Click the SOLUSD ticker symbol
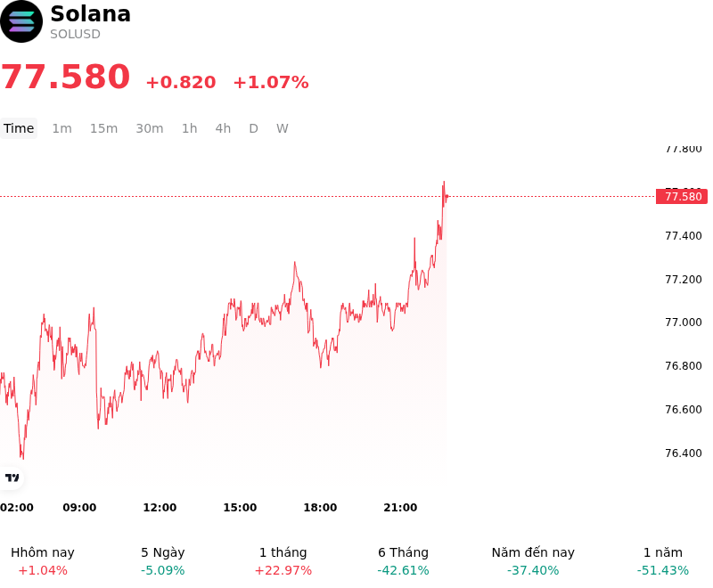This screenshot has height=588, width=713. point(75,34)
